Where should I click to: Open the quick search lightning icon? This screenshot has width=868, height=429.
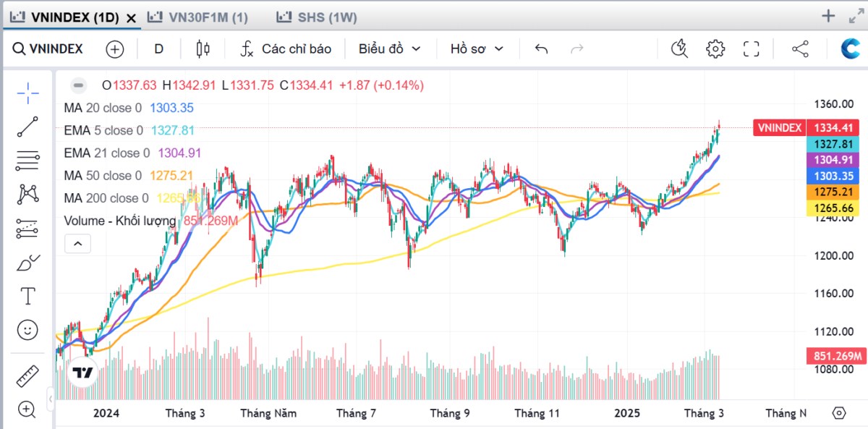tap(679, 49)
